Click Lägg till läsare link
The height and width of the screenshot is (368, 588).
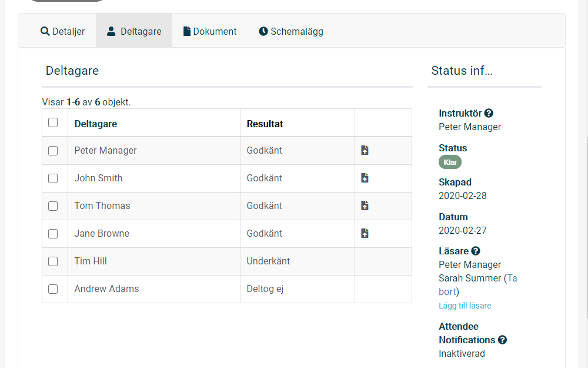click(x=465, y=306)
